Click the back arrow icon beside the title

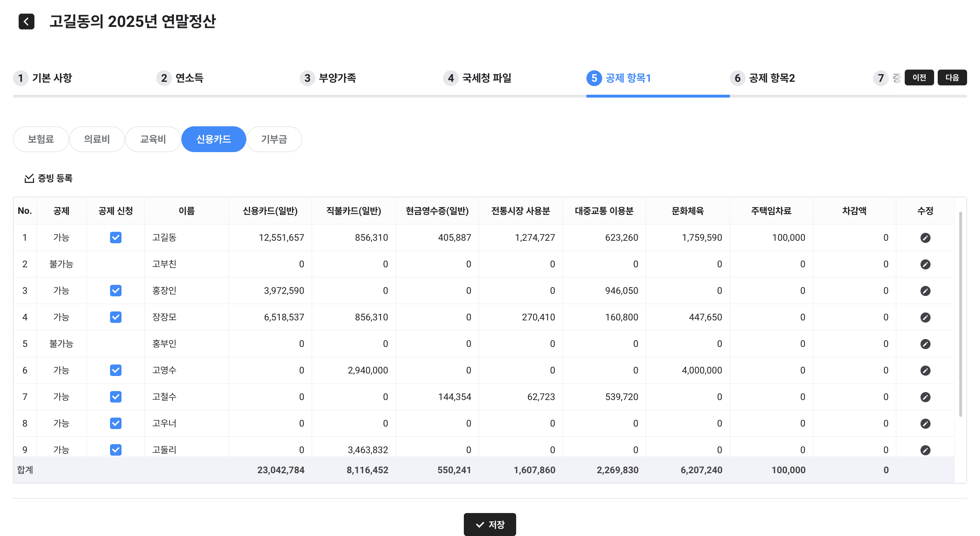coord(26,21)
